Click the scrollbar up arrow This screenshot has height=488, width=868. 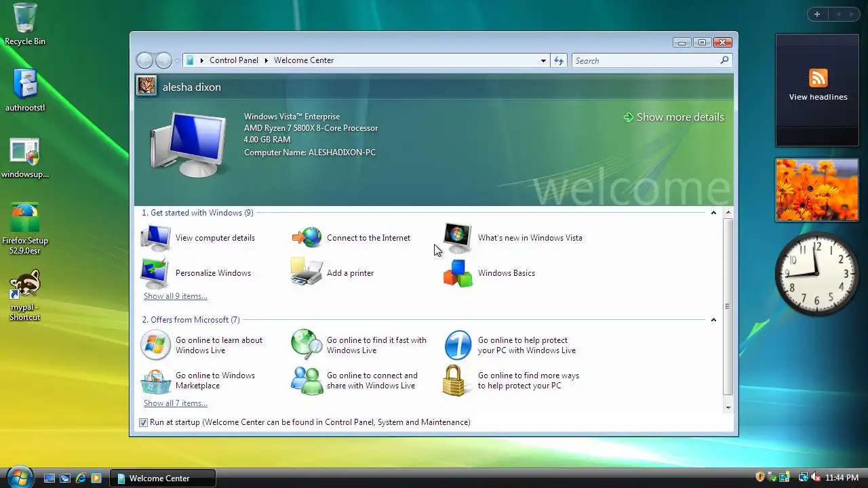(728, 213)
